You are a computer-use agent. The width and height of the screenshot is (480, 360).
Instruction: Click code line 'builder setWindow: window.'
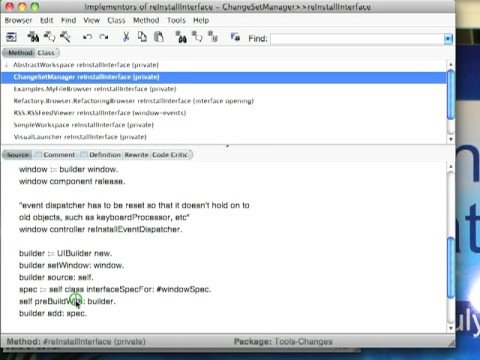[x=71, y=265]
